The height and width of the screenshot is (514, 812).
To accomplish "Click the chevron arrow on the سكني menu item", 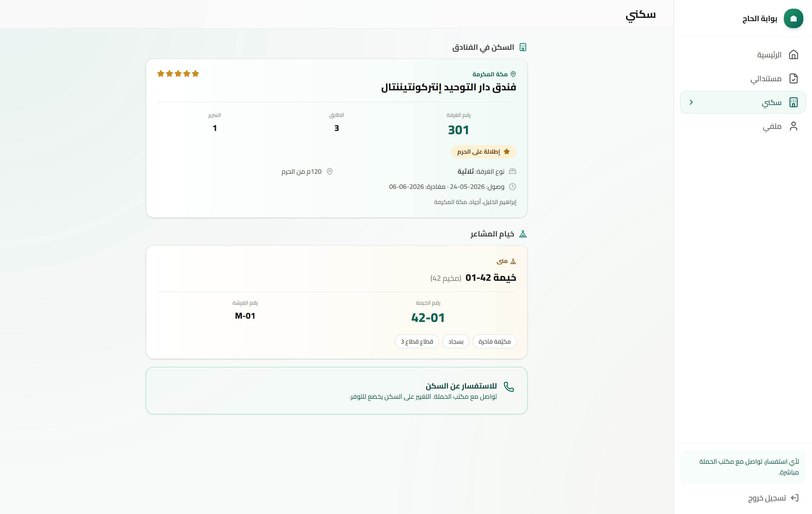I will pos(691,102).
